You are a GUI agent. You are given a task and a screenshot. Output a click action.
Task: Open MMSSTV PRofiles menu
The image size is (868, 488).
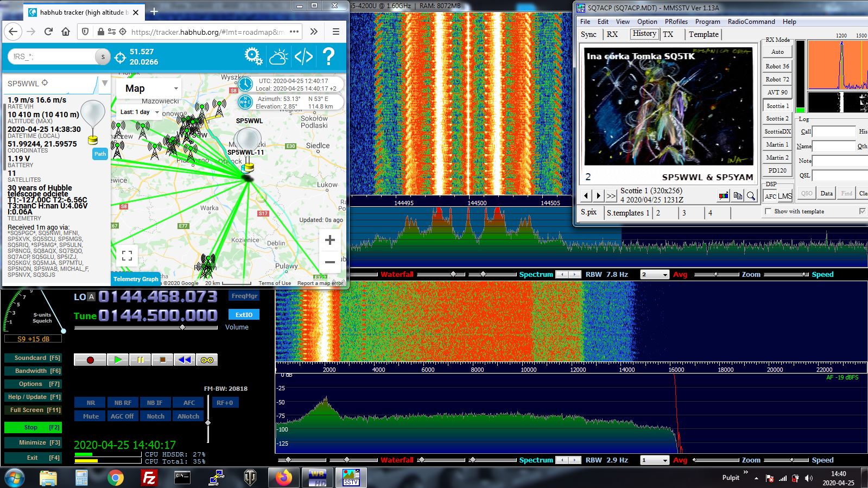point(676,22)
